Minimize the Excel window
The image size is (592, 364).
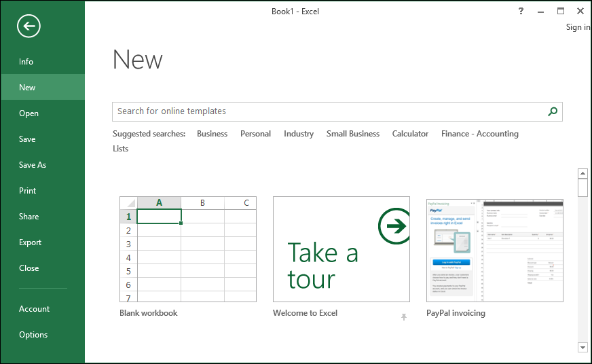(x=540, y=12)
